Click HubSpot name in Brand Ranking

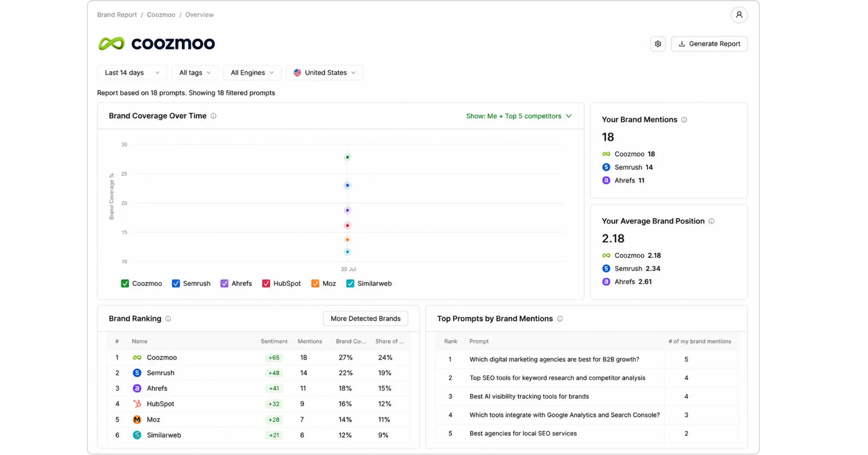point(160,404)
